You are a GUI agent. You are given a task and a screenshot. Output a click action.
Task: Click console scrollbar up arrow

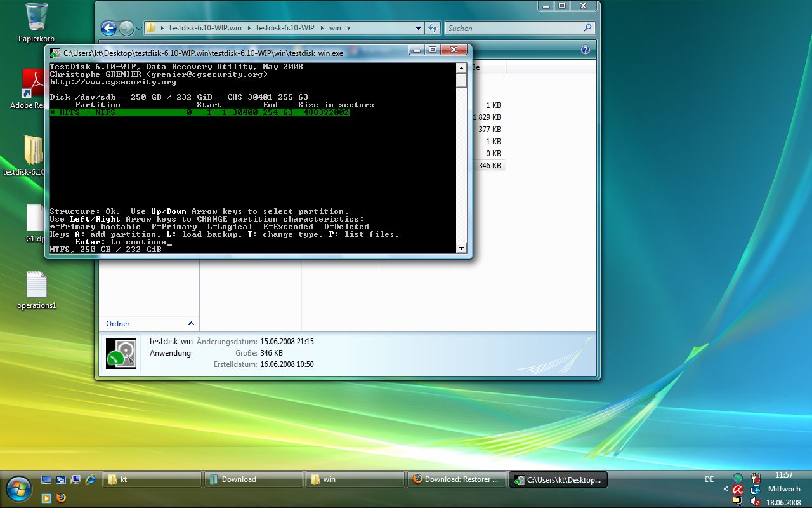coord(461,68)
